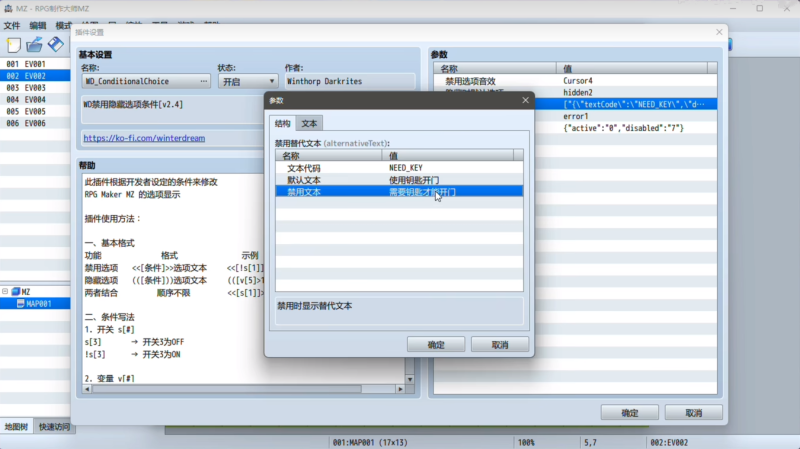Open the 文件 menu
Screen dimensions: 800x449
click(12, 26)
